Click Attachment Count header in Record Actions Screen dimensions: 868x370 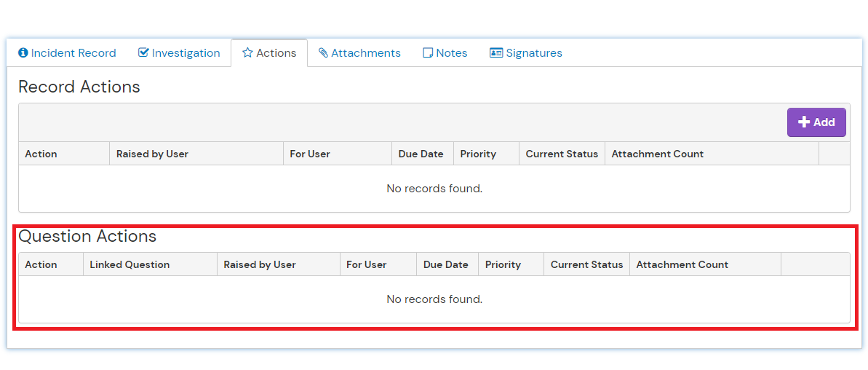tap(658, 154)
